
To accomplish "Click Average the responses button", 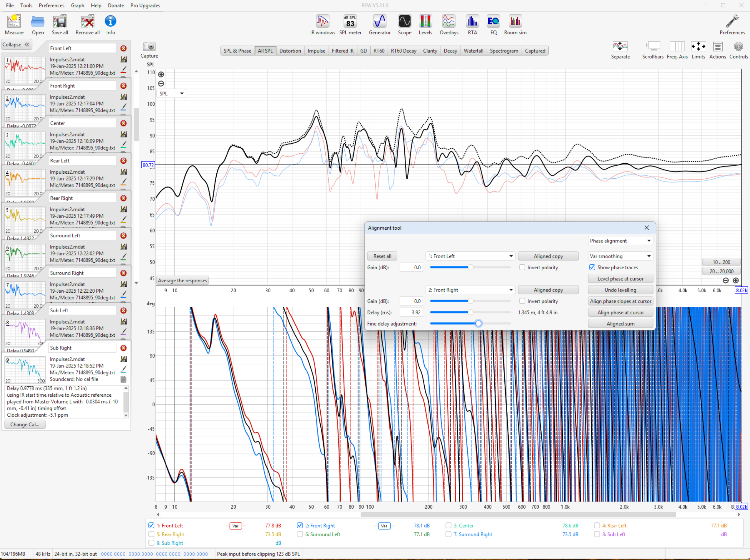I will coord(182,281).
